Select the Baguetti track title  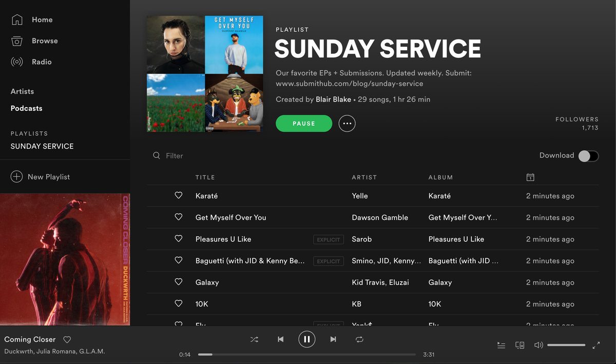tap(250, 260)
